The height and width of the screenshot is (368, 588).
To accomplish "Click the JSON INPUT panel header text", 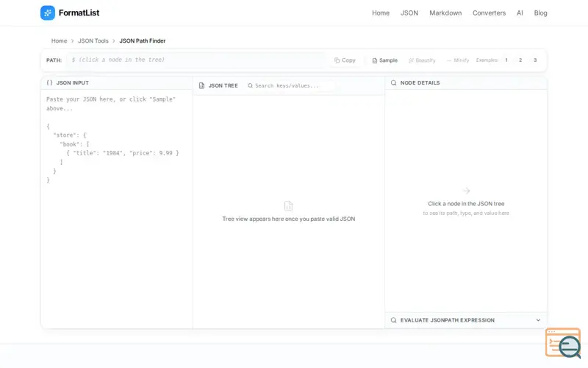I will coord(72,82).
